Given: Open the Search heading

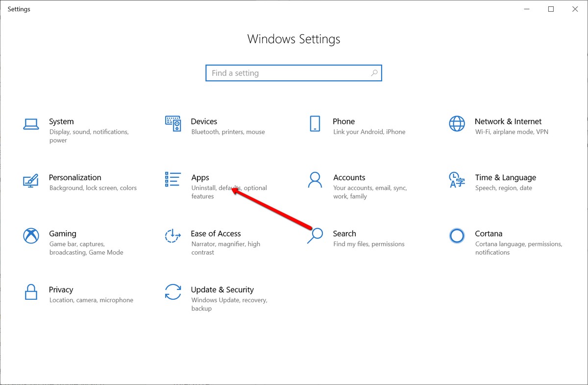Looking at the screenshot, I should click(344, 234).
